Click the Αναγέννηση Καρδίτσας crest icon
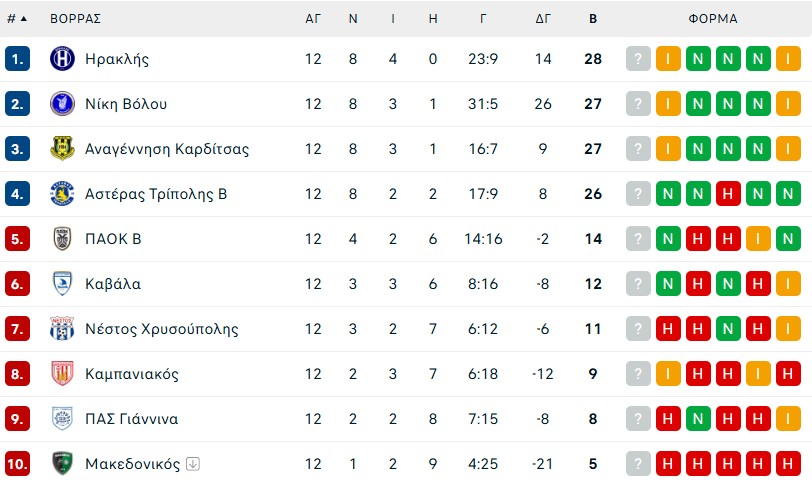Image resolution: width=812 pixels, height=483 pixels. coord(62,149)
